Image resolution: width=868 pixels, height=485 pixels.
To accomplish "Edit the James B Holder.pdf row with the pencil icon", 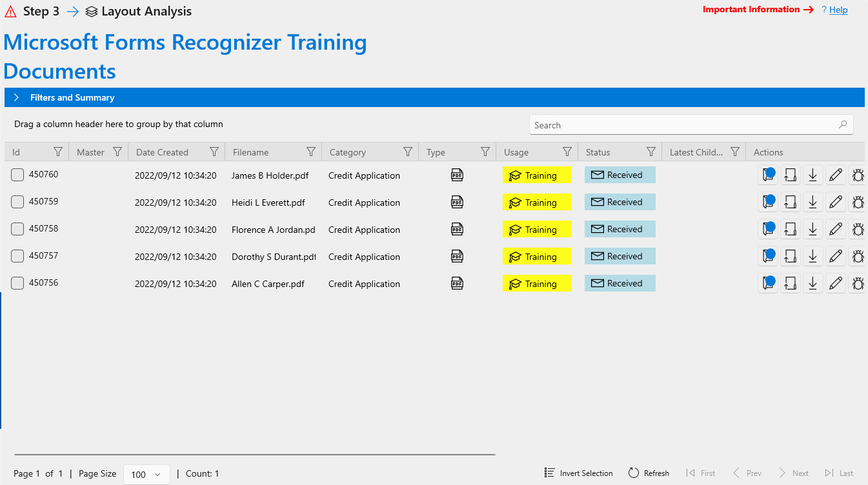I will tap(836, 175).
